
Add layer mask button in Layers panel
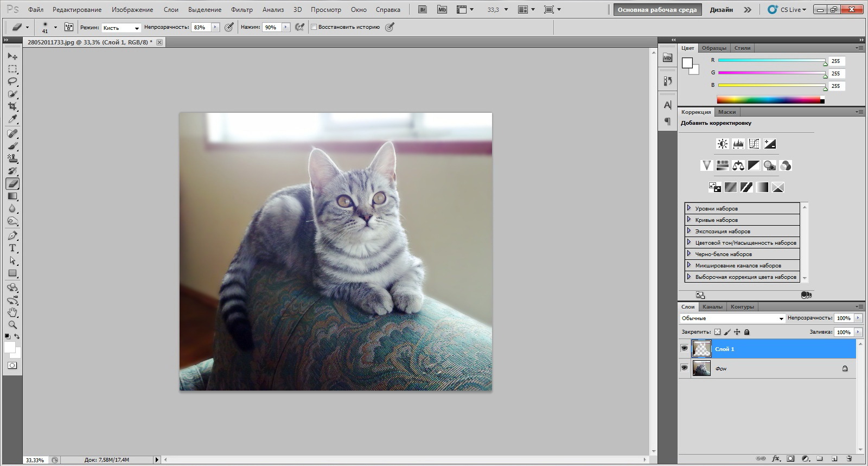coord(790,458)
